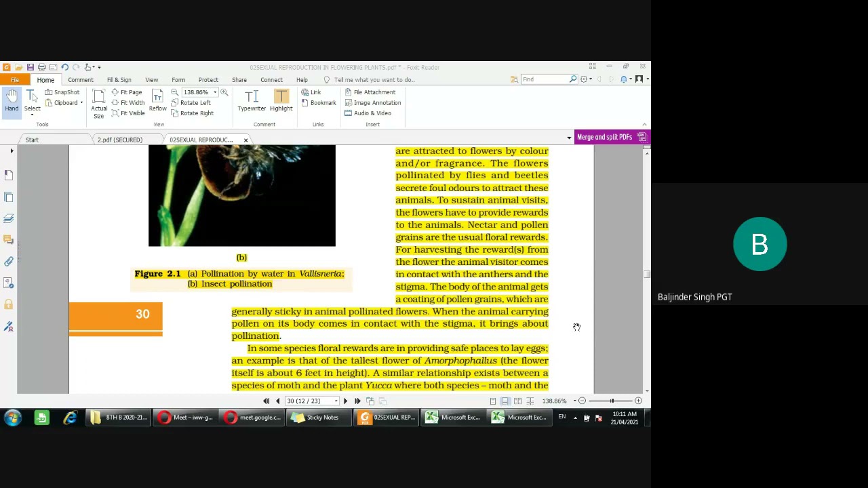Open the document tab list dropdown arrow
Image resolution: width=868 pixels, height=488 pixels.
coord(569,138)
